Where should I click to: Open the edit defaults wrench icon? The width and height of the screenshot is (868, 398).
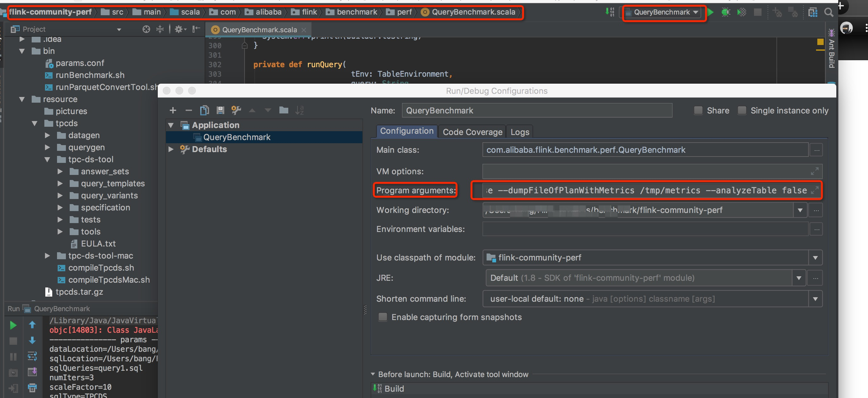pos(236,110)
